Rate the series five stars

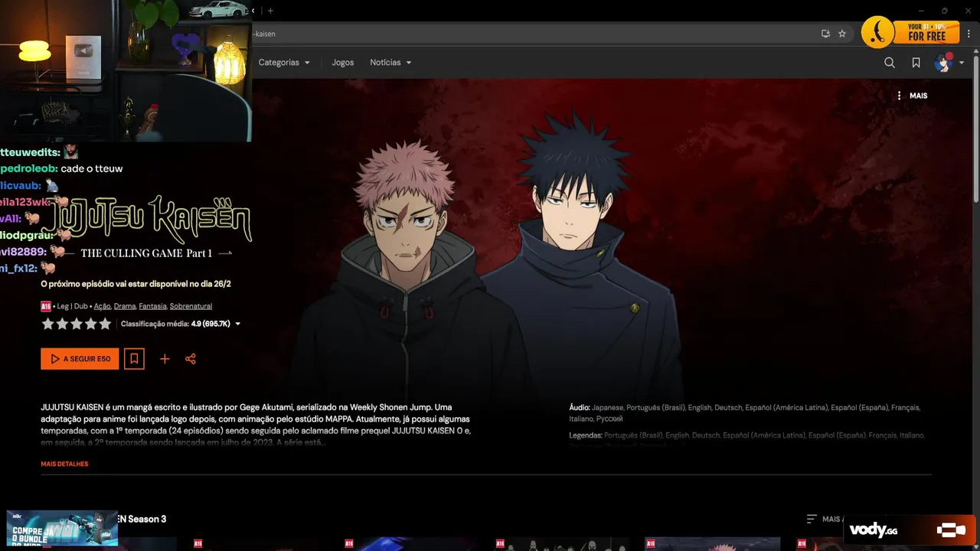(x=105, y=324)
